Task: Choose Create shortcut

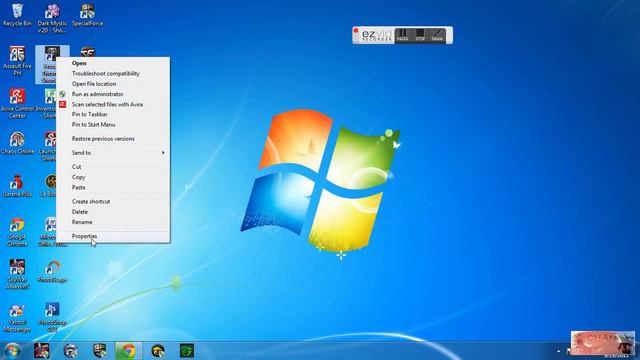Action: coord(113,202)
